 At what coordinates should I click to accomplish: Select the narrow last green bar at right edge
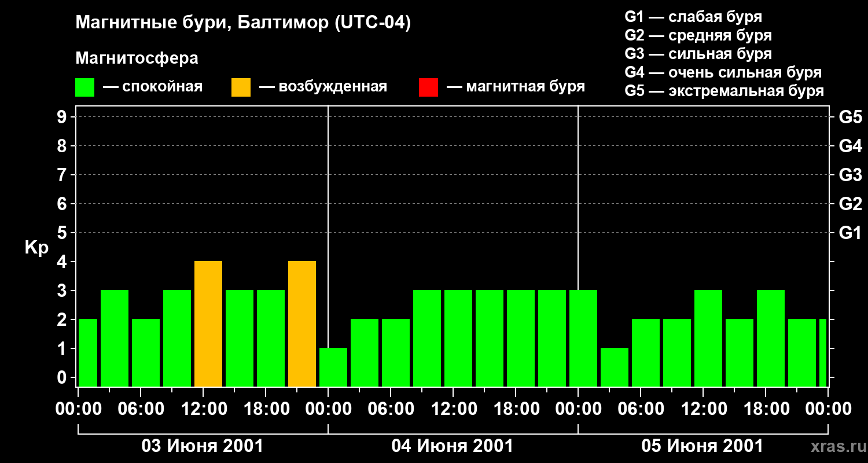pos(823,352)
